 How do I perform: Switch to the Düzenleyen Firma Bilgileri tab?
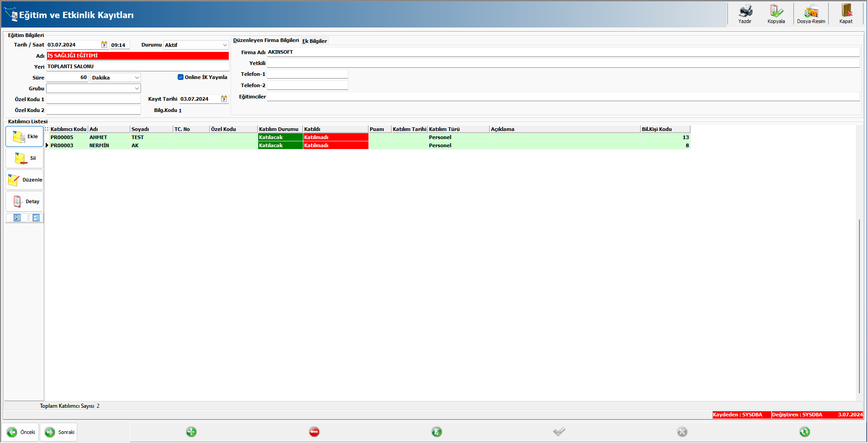coord(266,41)
